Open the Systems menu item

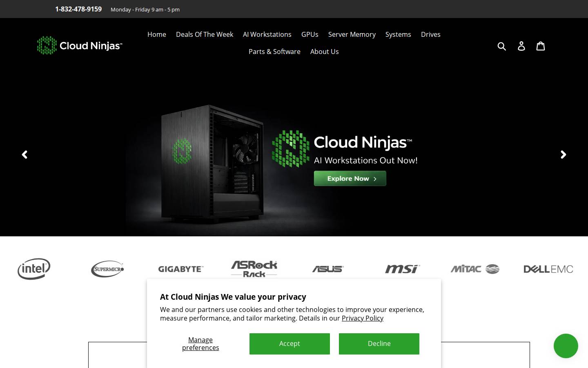(398, 34)
